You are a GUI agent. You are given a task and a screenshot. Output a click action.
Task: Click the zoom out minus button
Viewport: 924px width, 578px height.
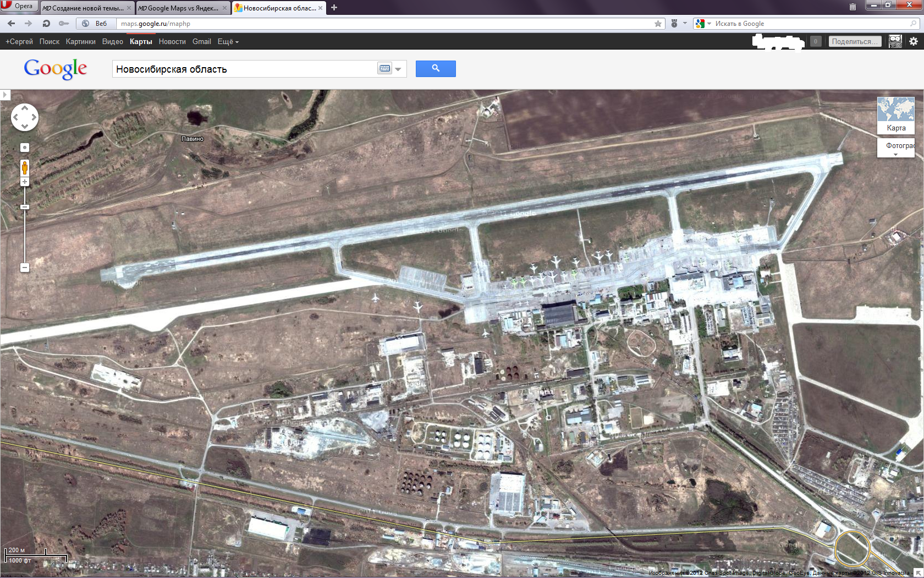25,268
